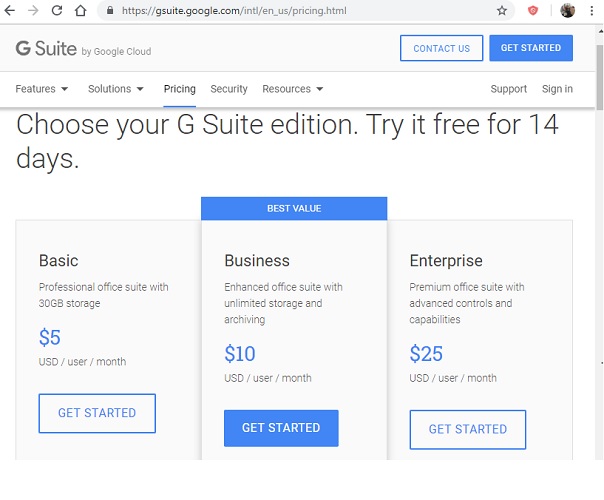
Task: Get started with the Enterprise plan
Action: pyautogui.click(x=468, y=429)
